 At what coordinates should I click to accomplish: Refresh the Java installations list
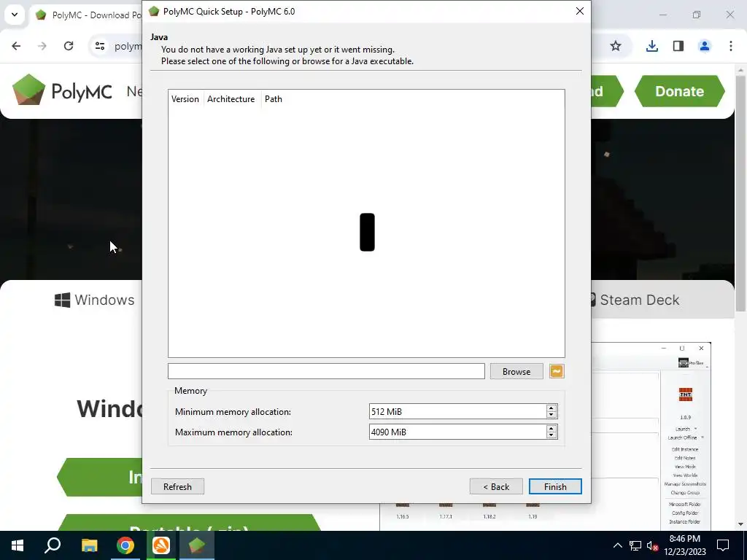click(177, 486)
